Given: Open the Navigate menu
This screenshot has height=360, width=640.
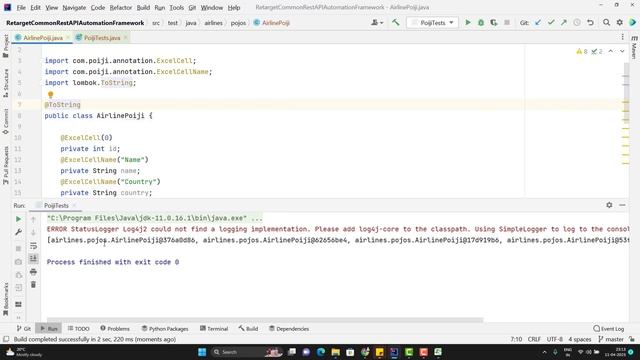Looking at the screenshot, I should pos(74,7).
